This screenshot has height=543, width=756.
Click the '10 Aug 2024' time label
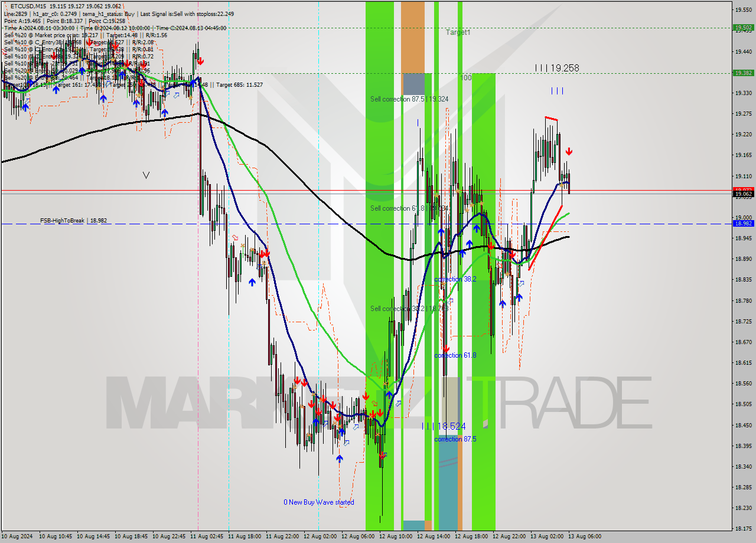pos(18,537)
